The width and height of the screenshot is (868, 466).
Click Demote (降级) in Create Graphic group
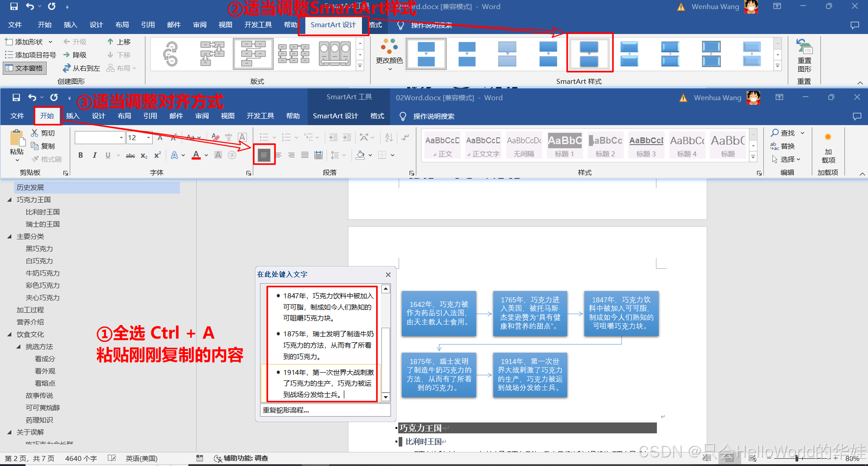pyautogui.click(x=75, y=55)
